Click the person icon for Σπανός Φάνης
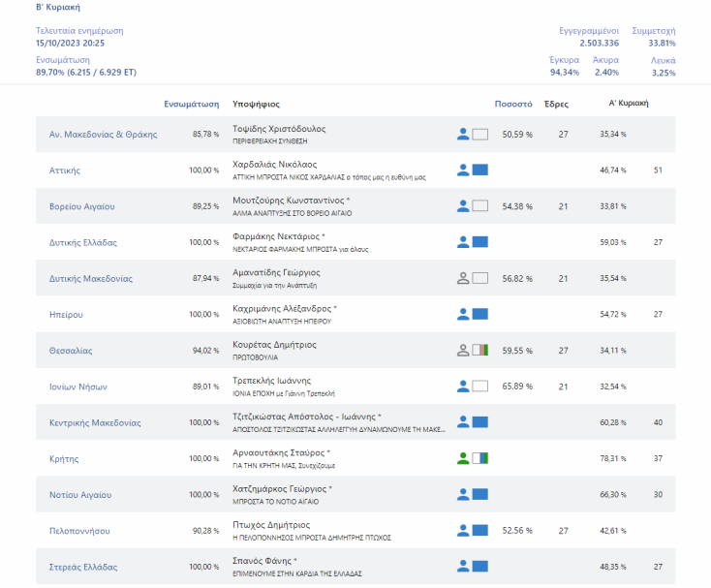 point(463,567)
